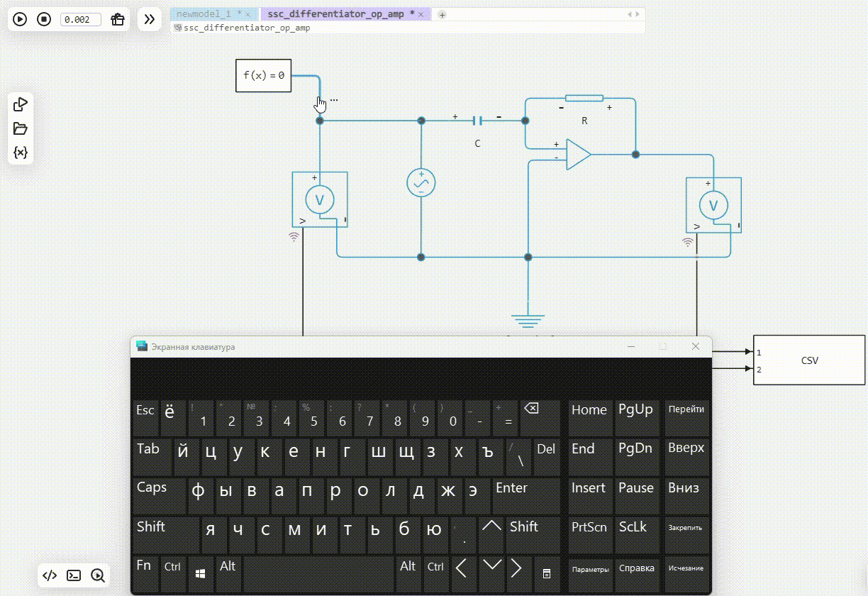Open Параметры options key on keyboard
The width and height of the screenshot is (868, 596).
(590, 574)
